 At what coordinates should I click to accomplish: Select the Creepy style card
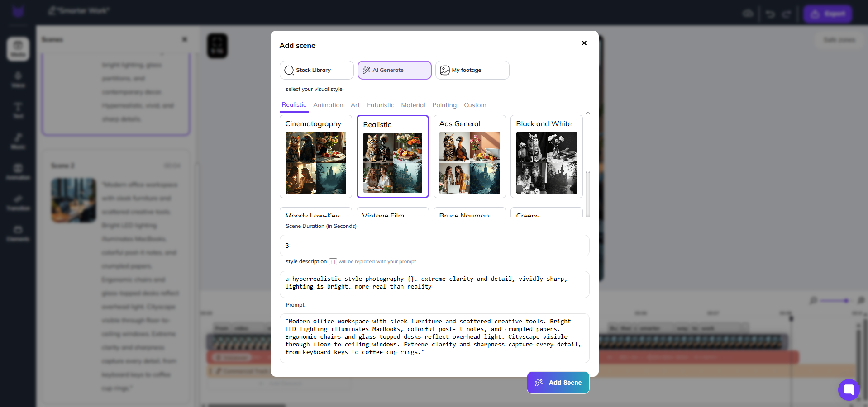(x=547, y=212)
